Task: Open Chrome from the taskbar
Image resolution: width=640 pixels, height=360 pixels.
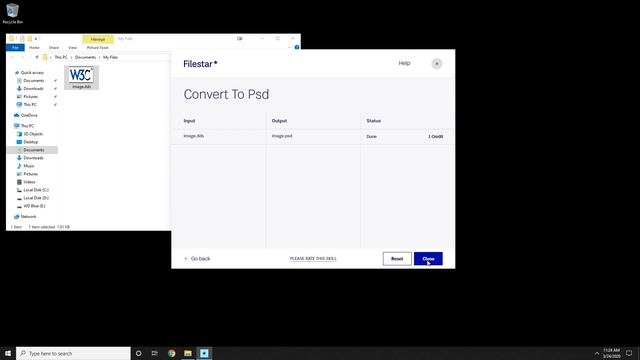Action: coord(171,353)
